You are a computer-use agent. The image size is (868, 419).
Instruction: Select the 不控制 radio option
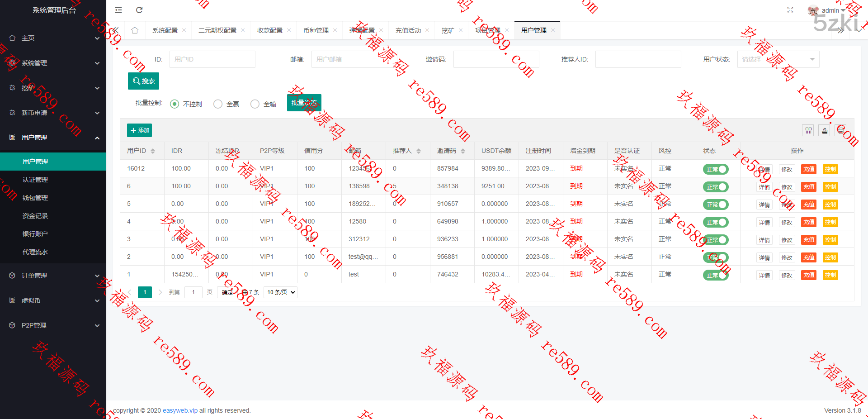point(175,104)
